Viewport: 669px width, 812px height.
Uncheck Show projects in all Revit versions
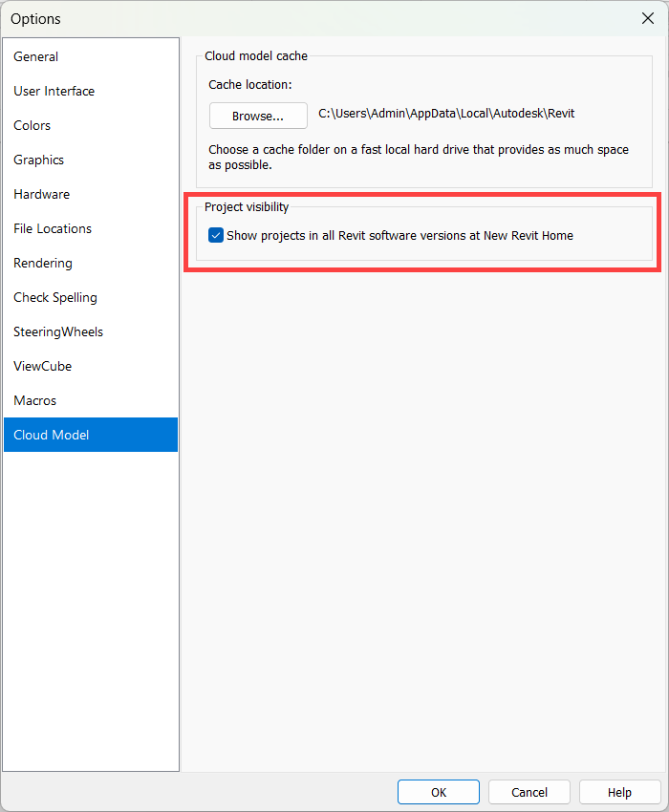click(216, 235)
